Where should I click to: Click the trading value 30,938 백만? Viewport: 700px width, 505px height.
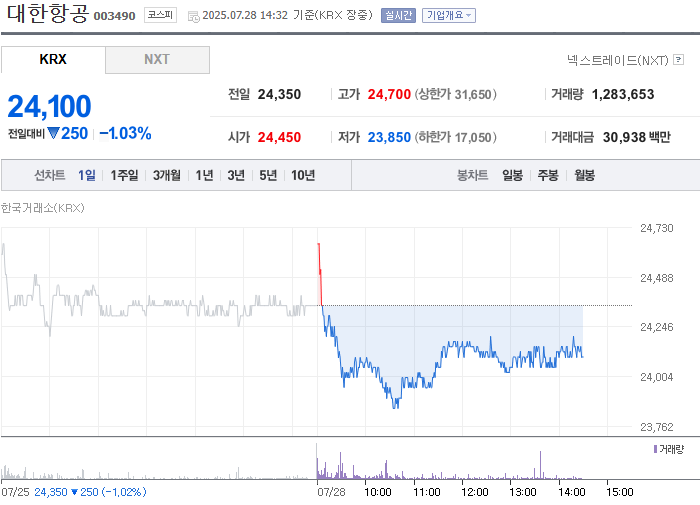click(x=637, y=137)
